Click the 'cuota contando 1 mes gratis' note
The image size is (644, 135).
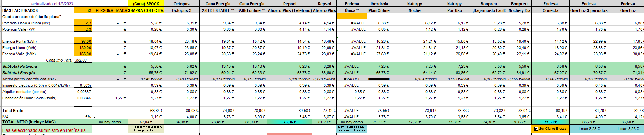(x=352, y=129)
